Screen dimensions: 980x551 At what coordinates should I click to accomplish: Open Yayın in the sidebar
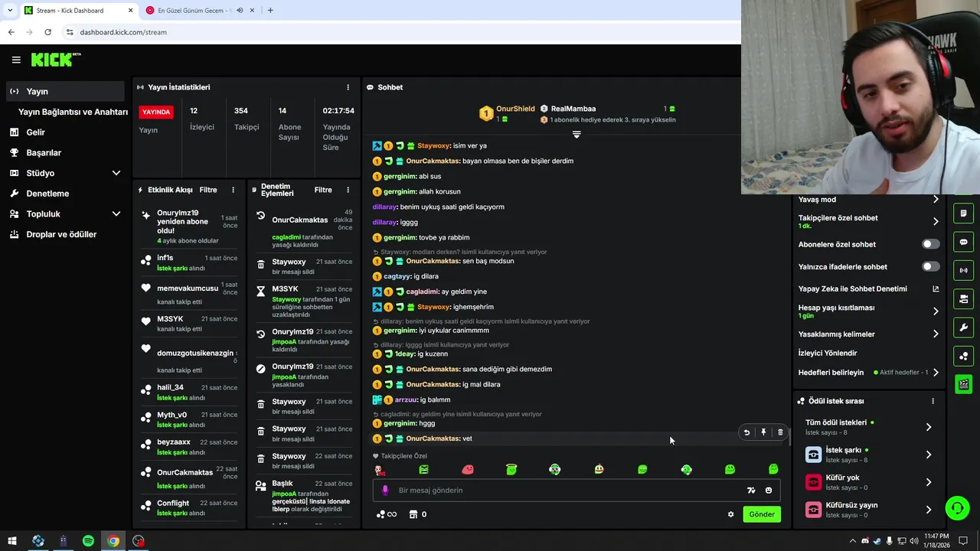click(x=64, y=91)
